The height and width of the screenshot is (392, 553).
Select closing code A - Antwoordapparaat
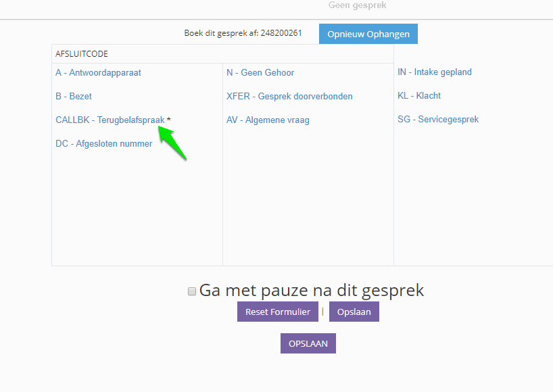[x=98, y=73]
